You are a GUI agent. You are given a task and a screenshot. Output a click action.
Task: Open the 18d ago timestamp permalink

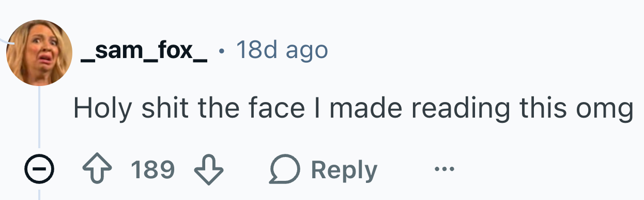click(x=282, y=50)
